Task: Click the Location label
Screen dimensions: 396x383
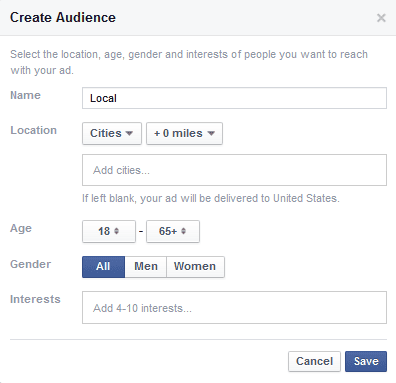Action: click(x=33, y=130)
